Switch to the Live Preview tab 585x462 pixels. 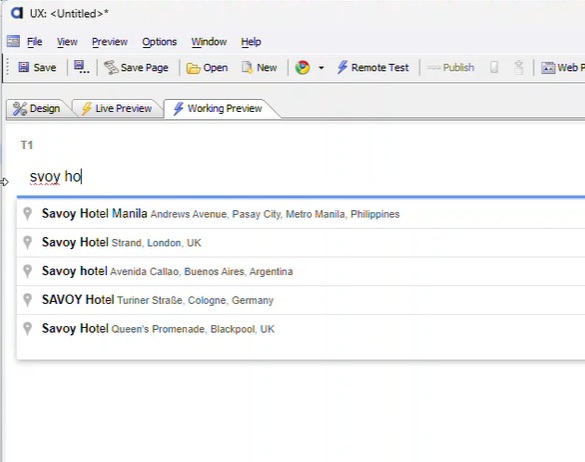(x=117, y=109)
